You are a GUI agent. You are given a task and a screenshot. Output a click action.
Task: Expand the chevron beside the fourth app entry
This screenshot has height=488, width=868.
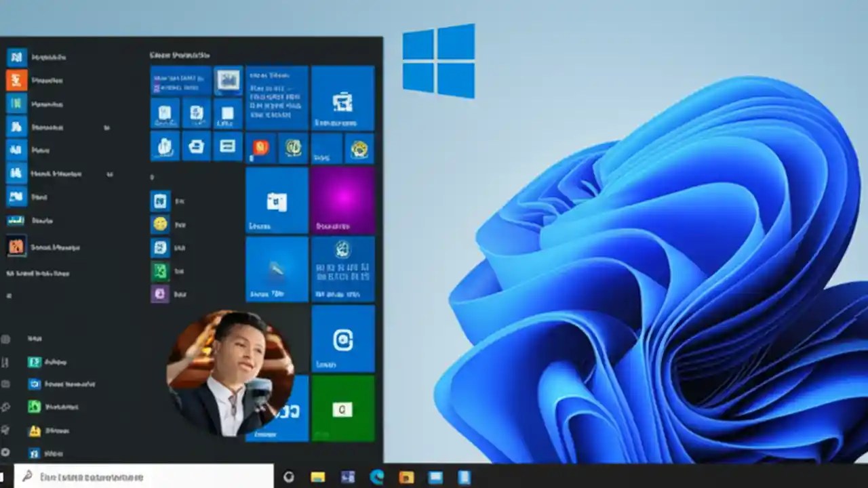(107, 127)
